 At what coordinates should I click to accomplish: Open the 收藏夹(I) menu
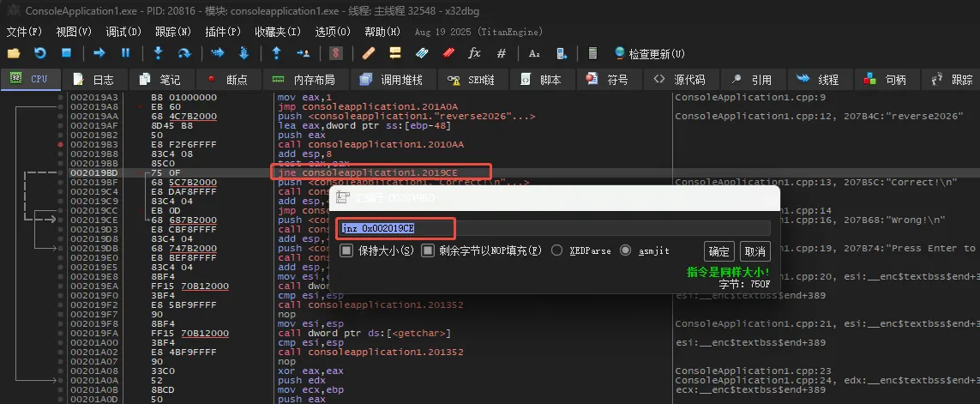[278, 31]
